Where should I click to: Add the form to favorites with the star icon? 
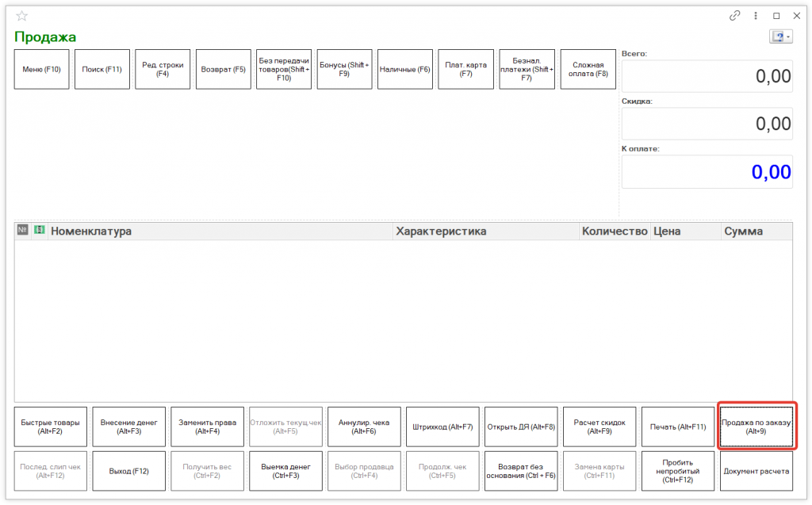click(x=21, y=16)
